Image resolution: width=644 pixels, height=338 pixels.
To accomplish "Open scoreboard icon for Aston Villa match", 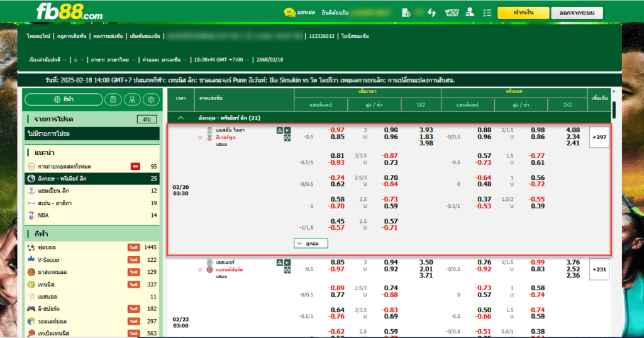I will pos(287,138).
